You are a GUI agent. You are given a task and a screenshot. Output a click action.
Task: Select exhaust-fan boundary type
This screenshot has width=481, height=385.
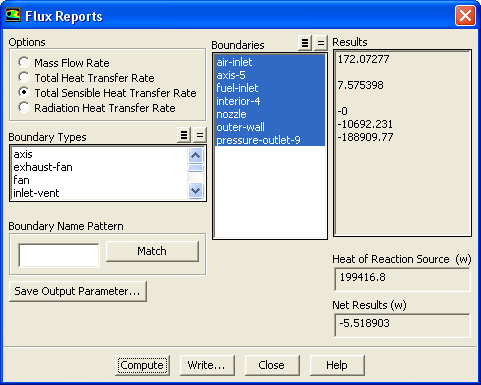coord(100,167)
